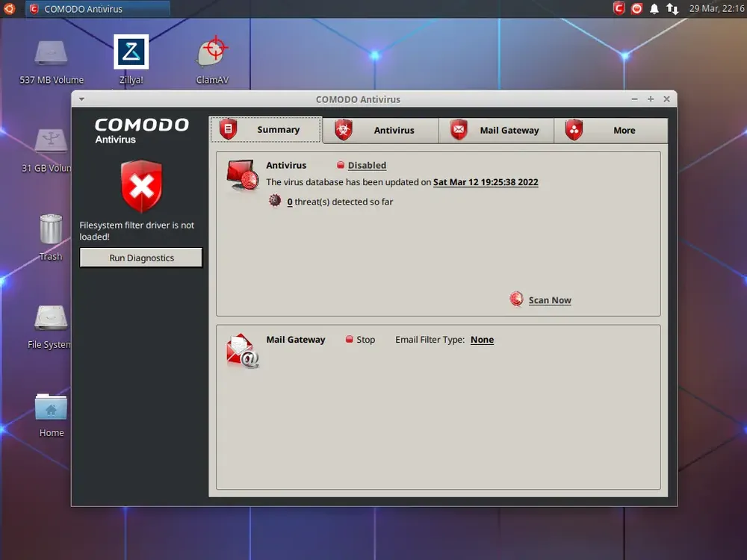Toggle the Antivirus Disabled status link
747x560 pixels.
367,165
